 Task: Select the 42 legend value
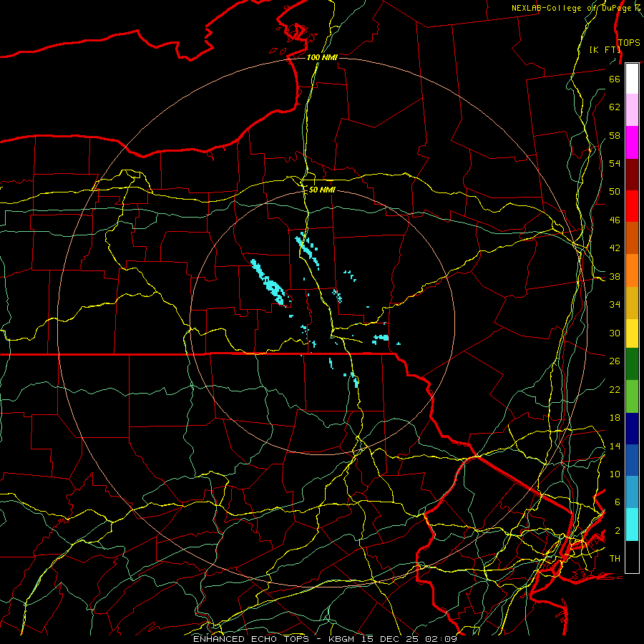coord(615,248)
